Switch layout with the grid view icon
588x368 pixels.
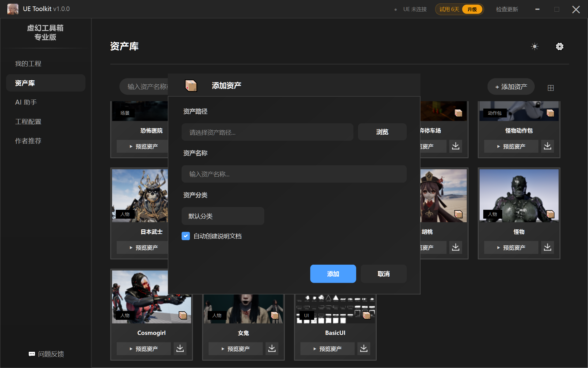pos(550,88)
